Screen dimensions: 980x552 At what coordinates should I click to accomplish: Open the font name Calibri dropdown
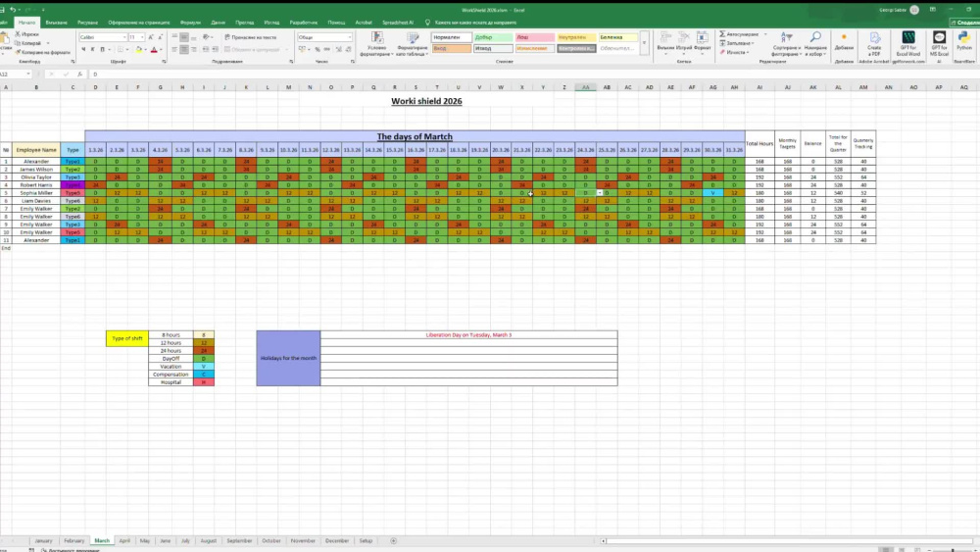click(124, 37)
